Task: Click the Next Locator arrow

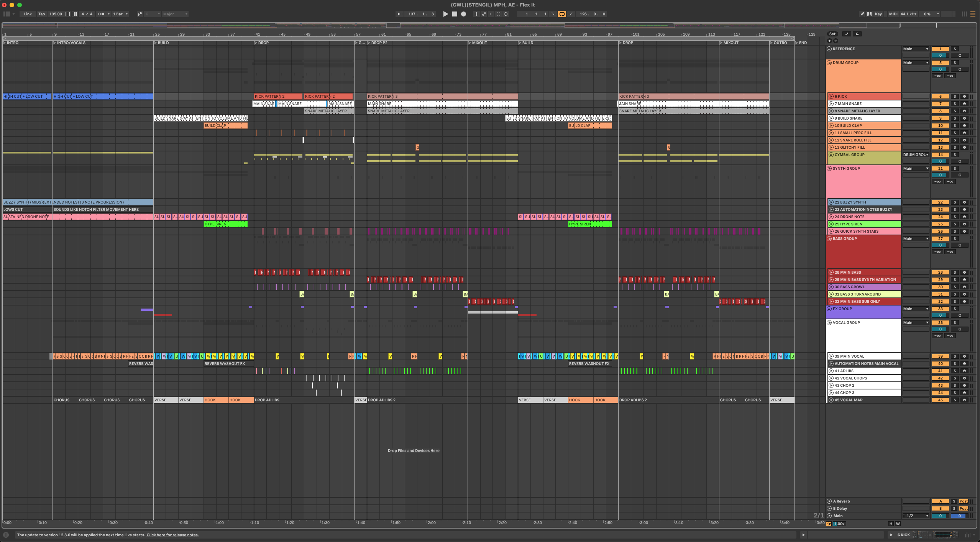Action: (x=836, y=41)
